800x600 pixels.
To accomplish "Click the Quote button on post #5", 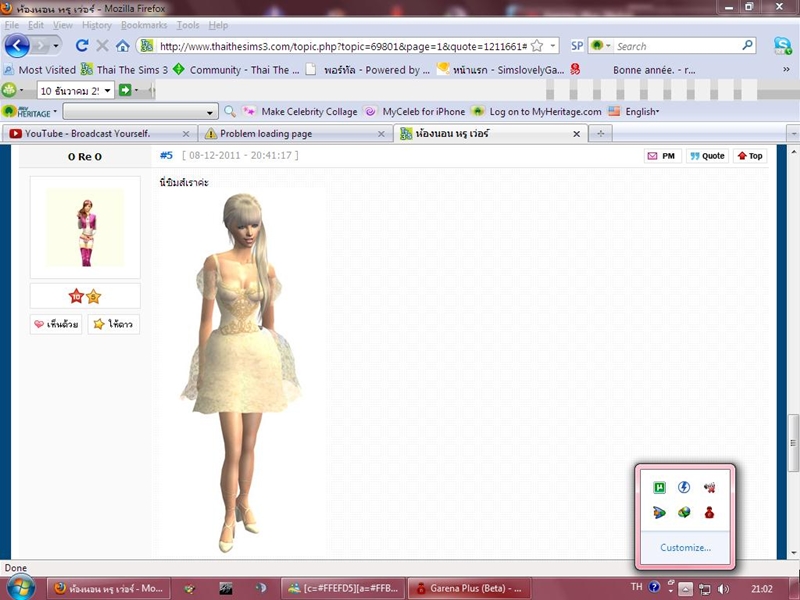I will click(707, 156).
